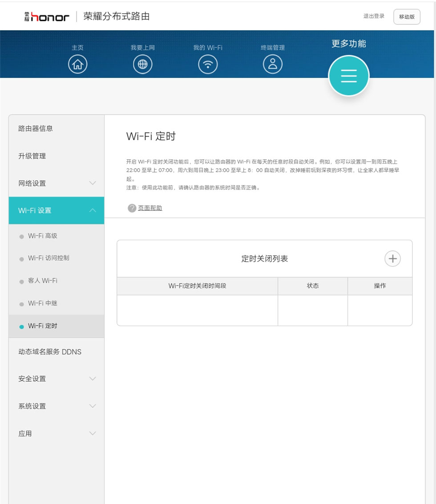The image size is (436, 504).
Task: Add a new timer with plus icon
Action: pyautogui.click(x=392, y=258)
